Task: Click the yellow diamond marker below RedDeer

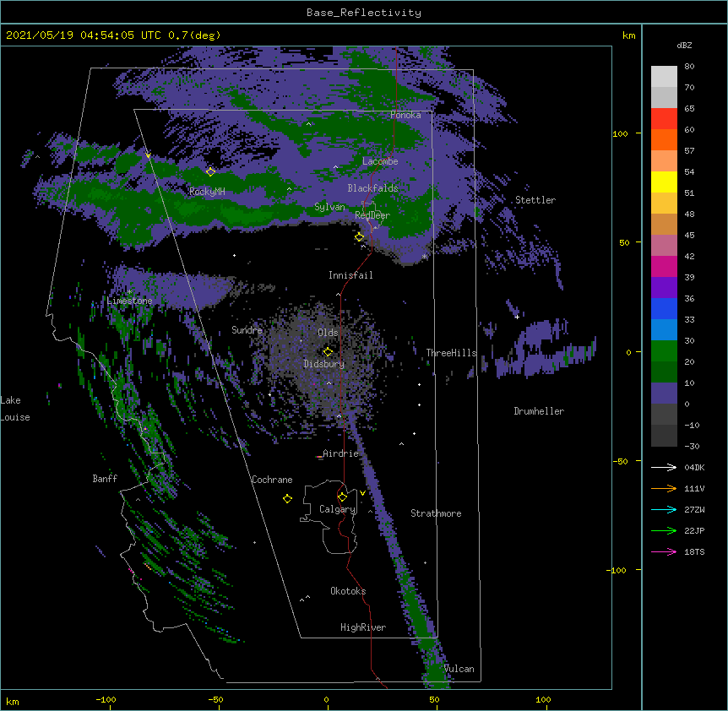Action: tap(360, 236)
